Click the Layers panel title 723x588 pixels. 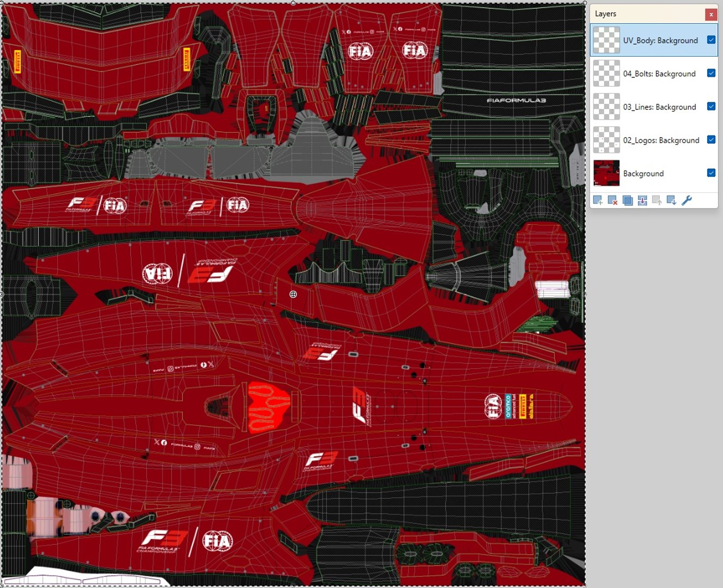[x=605, y=14]
